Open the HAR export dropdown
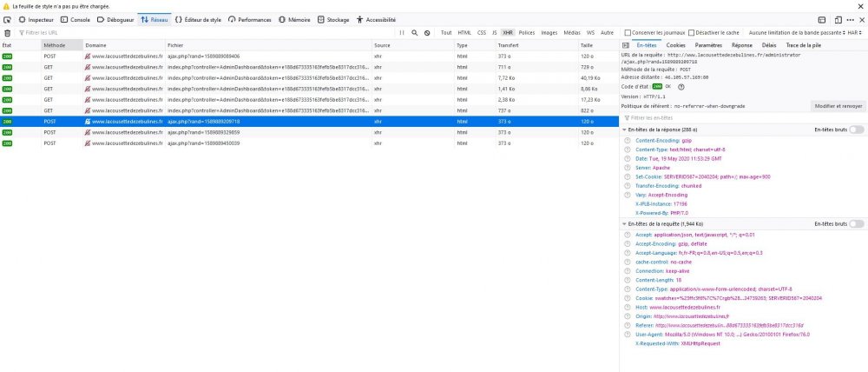The width and height of the screenshot is (868, 372). pyautogui.click(x=856, y=33)
